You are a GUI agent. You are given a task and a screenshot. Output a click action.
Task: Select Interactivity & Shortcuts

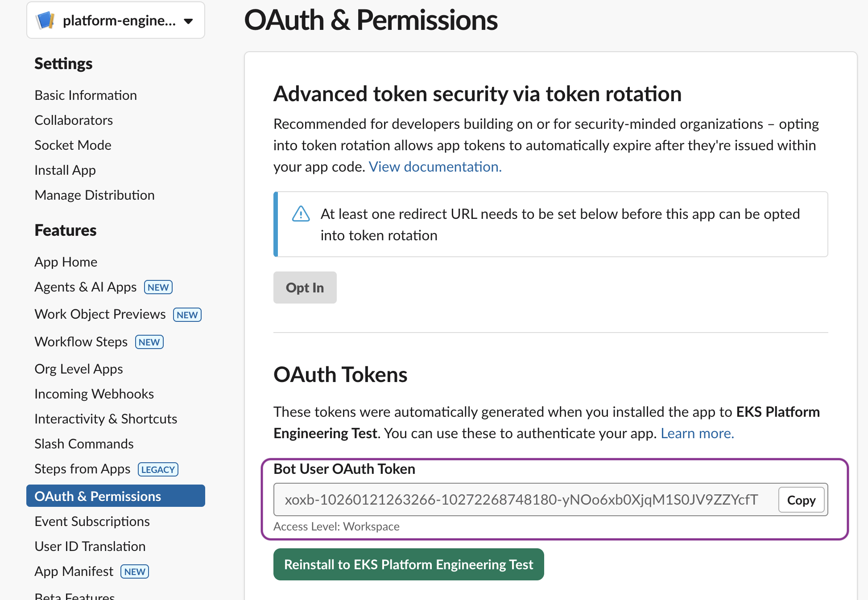click(105, 419)
